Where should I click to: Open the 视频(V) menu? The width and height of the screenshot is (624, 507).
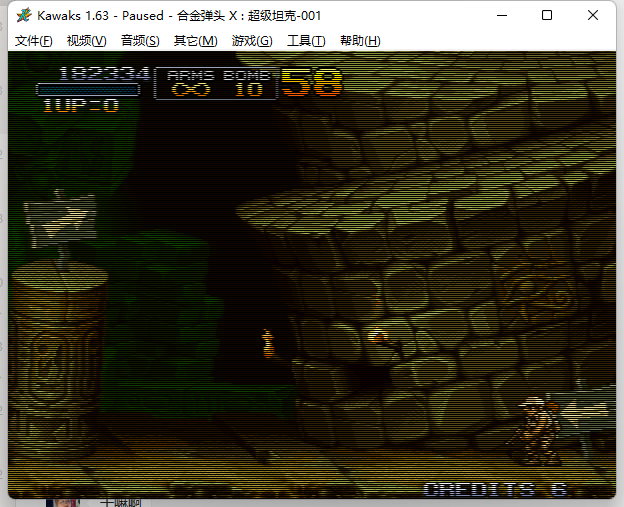86,41
